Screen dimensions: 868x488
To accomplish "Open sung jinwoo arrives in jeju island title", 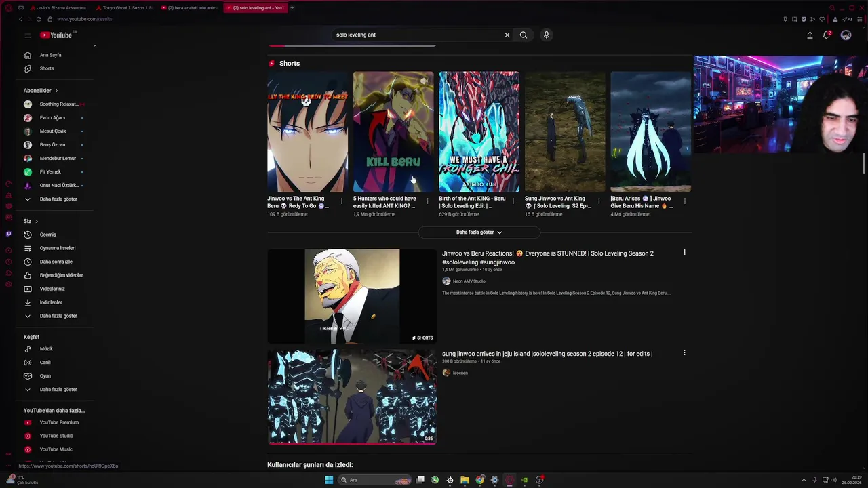I will pos(547,354).
